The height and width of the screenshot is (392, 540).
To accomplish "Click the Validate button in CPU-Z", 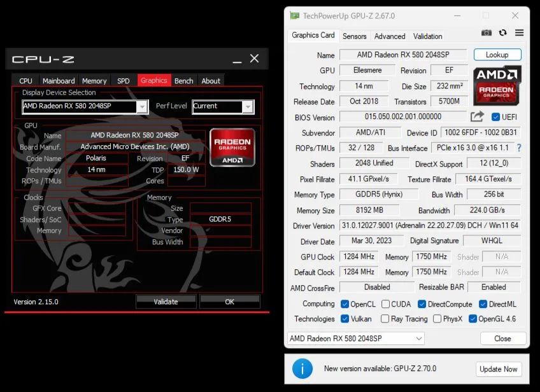I will click(166, 302).
